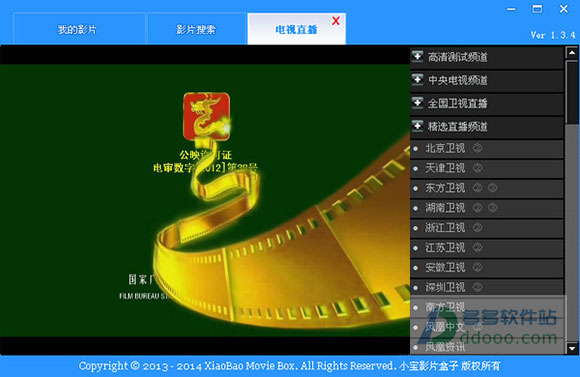Play source 2 of 北京卫视

478,148
